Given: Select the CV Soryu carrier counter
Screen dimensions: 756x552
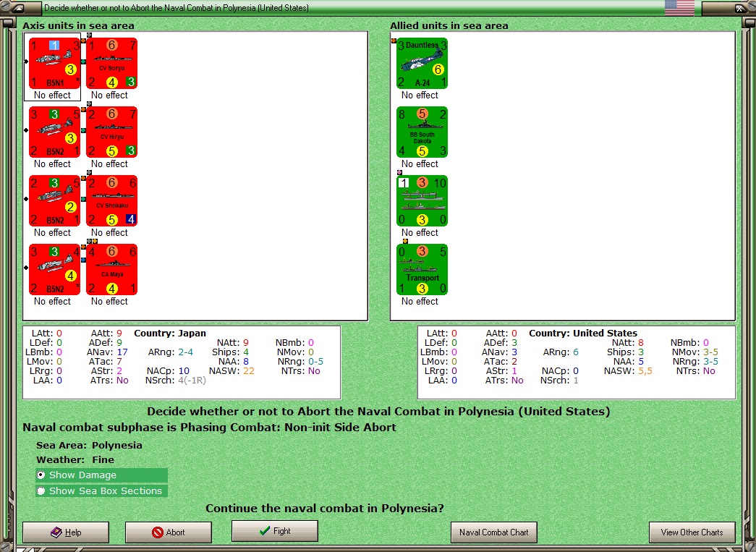Looking at the screenshot, I should (112, 63).
